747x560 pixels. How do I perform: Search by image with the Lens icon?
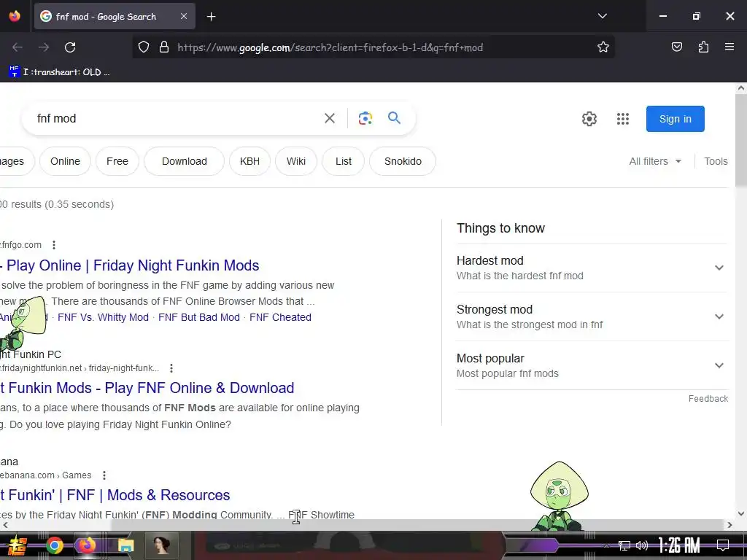click(x=365, y=118)
